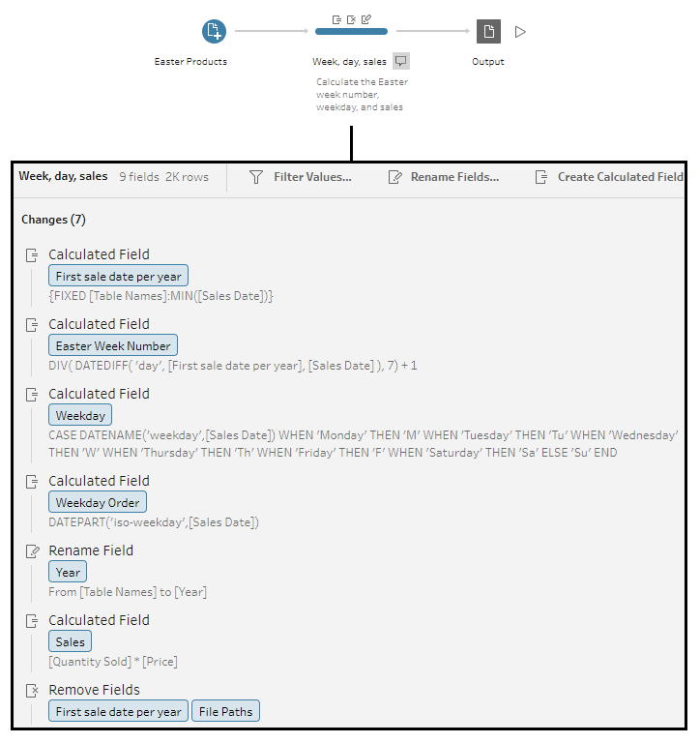Screen dimensions: 700x743
Task: Click the step description text under Week, day, sales
Action: pyautogui.click(x=362, y=95)
